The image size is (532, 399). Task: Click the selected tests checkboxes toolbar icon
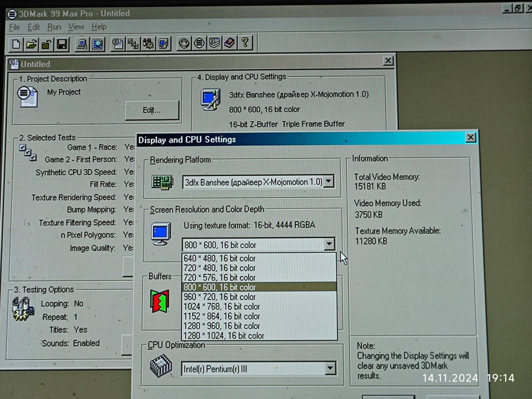point(133,44)
